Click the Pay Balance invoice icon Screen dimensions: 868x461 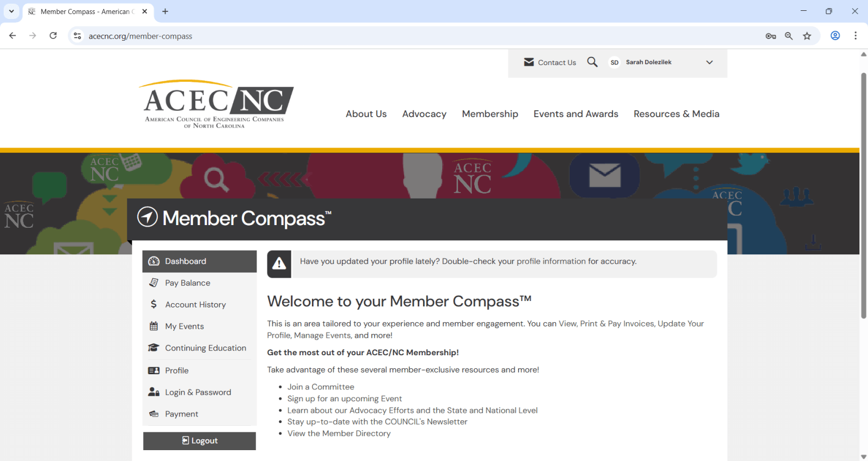click(x=154, y=283)
